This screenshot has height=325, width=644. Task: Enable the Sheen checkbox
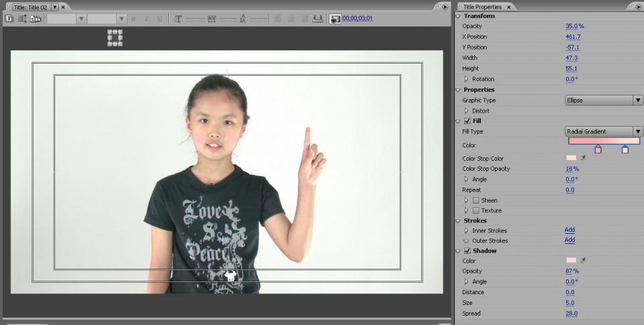pos(476,200)
